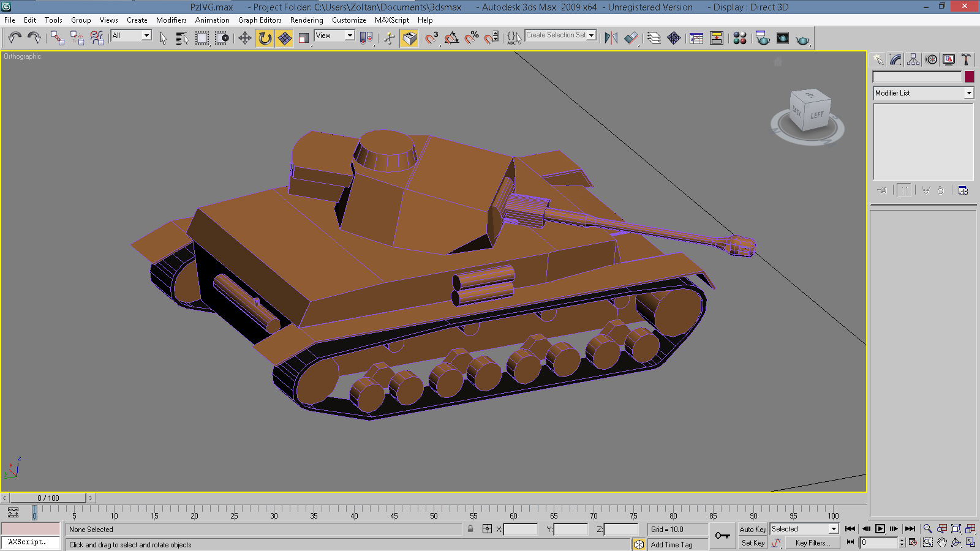The image size is (980, 551).
Task: Click Configure Modifier Sets icon
Action: pyautogui.click(x=963, y=190)
